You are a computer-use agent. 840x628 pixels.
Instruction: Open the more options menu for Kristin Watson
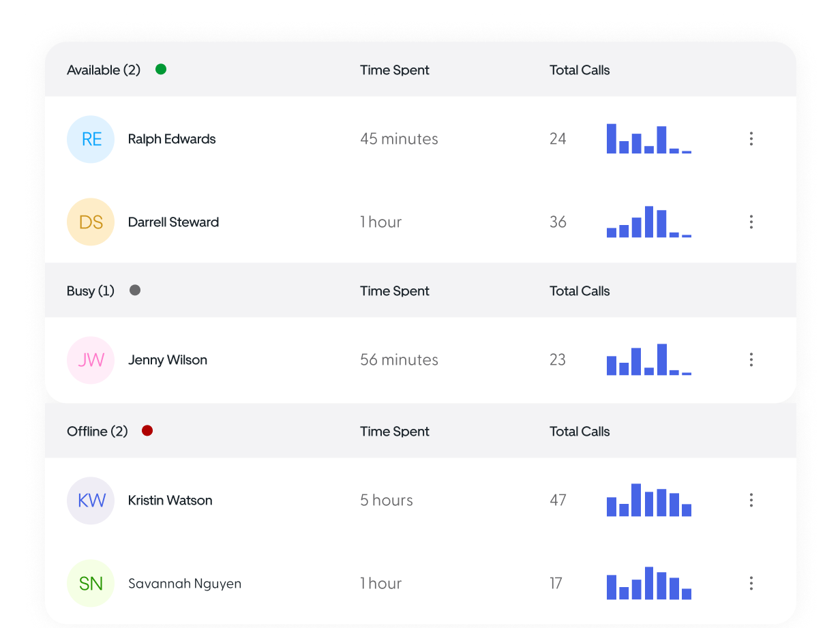click(751, 500)
